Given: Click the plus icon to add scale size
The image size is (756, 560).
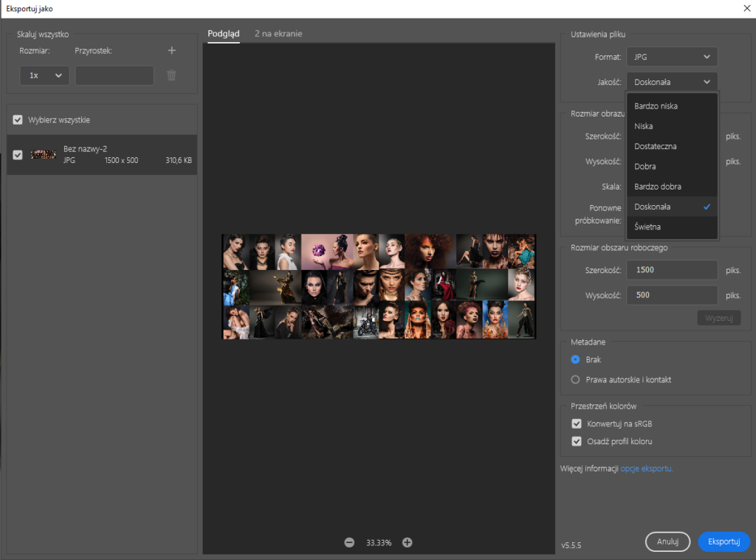Looking at the screenshot, I should pyautogui.click(x=172, y=51).
